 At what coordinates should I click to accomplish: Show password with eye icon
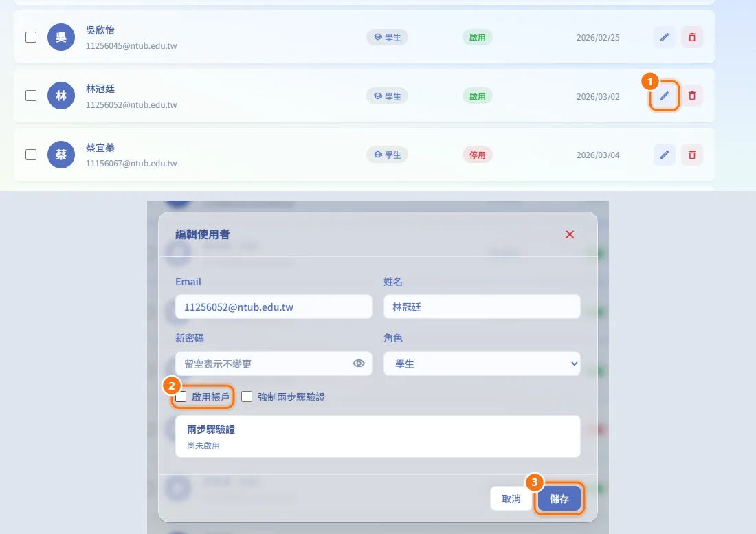359,364
